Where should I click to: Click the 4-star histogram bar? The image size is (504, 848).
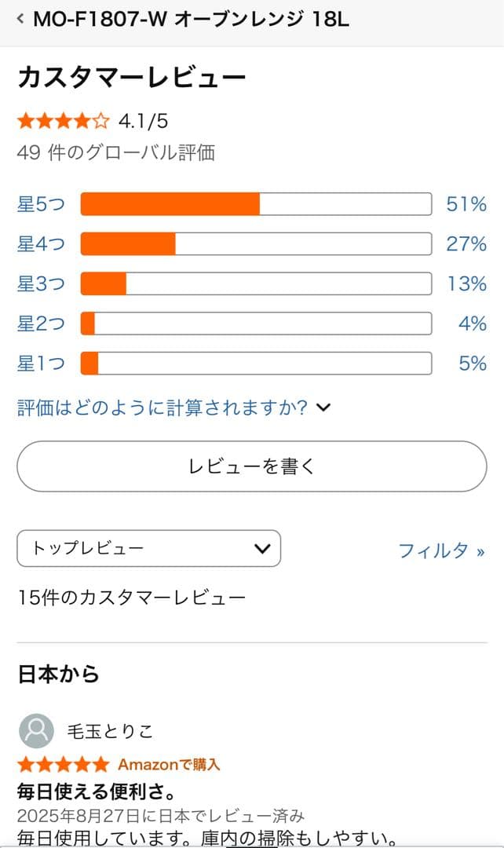pyautogui.click(x=256, y=244)
